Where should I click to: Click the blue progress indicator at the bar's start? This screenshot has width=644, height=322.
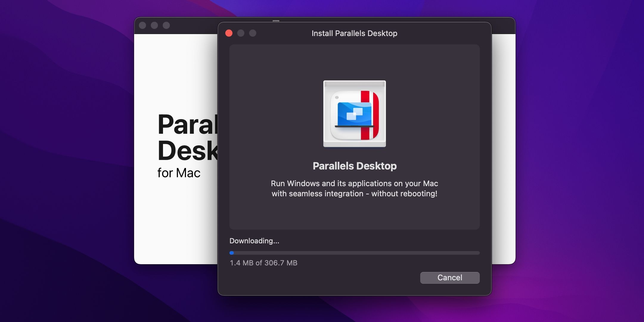(x=232, y=253)
